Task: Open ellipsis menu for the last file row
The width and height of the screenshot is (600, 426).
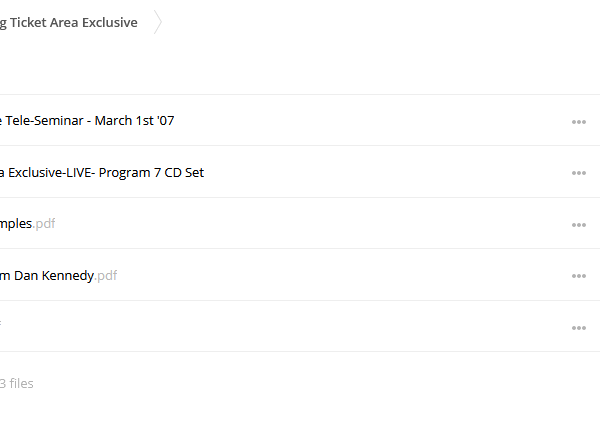Action: (x=579, y=328)
